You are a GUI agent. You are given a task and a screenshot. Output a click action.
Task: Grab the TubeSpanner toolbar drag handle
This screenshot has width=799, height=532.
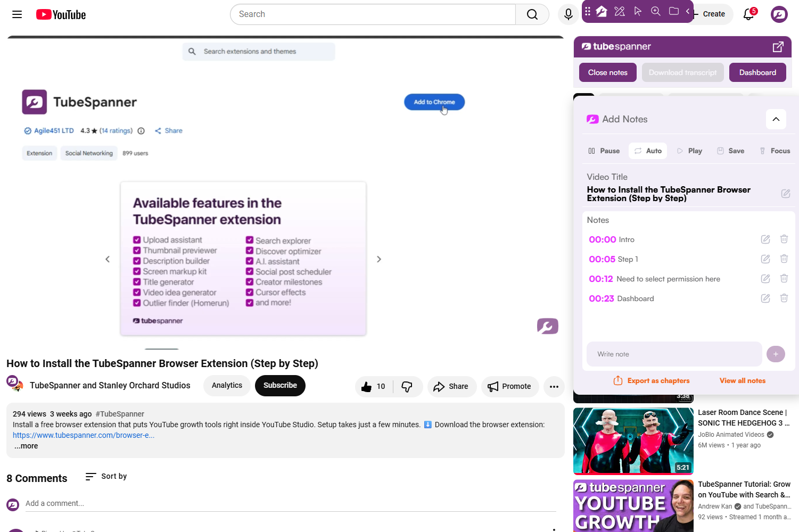588,11
